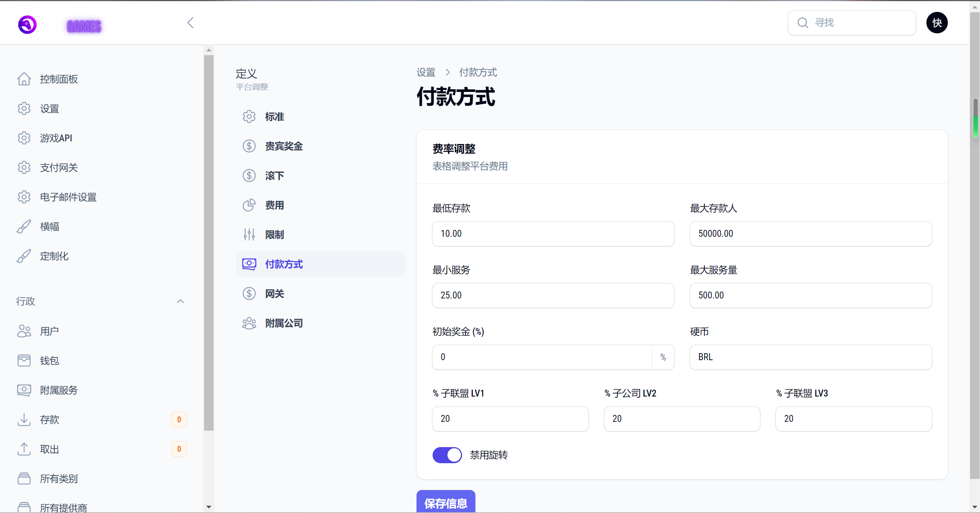The height and width of the screenshot is (513, 980).
Task: Click the brush icon next to 横幅
Action: [24, 226]
